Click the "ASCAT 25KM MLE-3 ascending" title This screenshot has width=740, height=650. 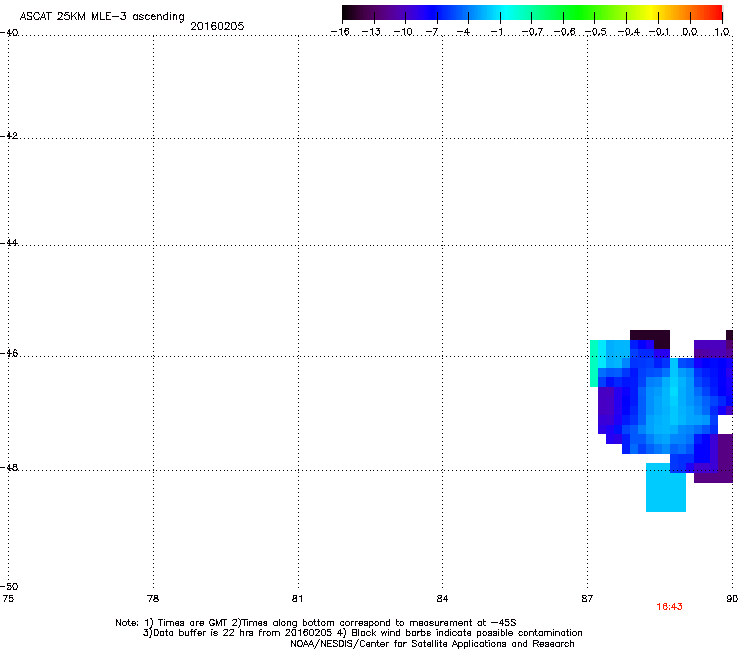click(x=102, y=17)
